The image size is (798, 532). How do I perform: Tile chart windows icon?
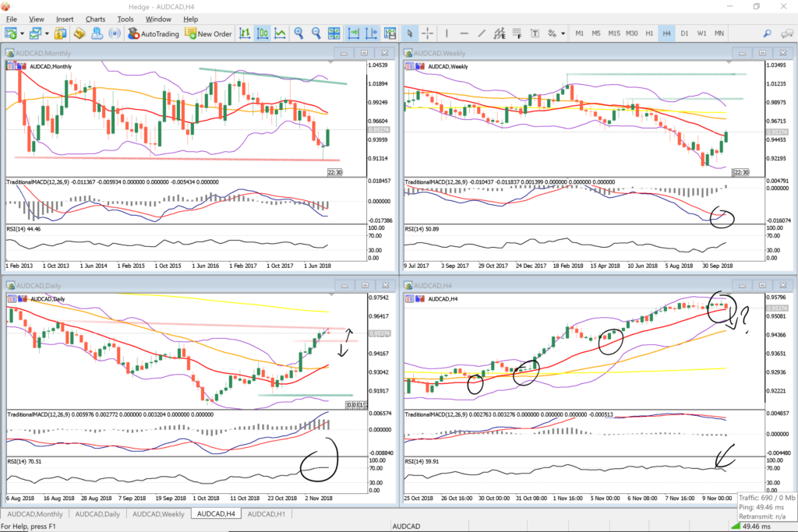click(334, 33)
